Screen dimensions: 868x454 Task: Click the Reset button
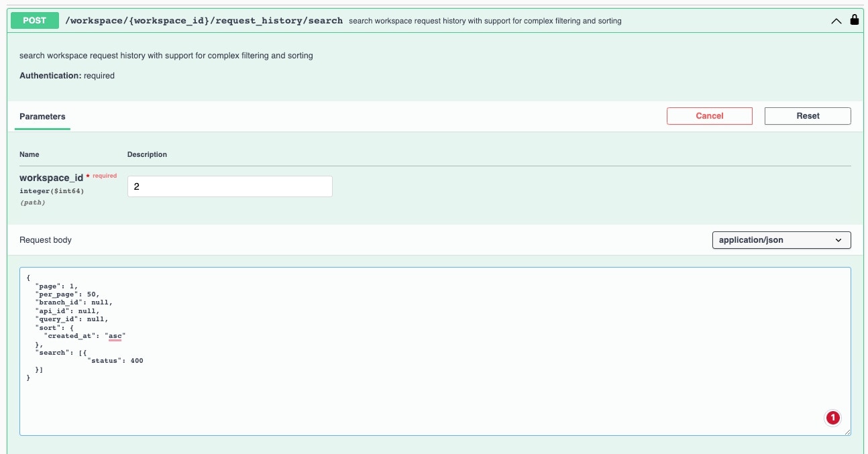tap(808, 116)
